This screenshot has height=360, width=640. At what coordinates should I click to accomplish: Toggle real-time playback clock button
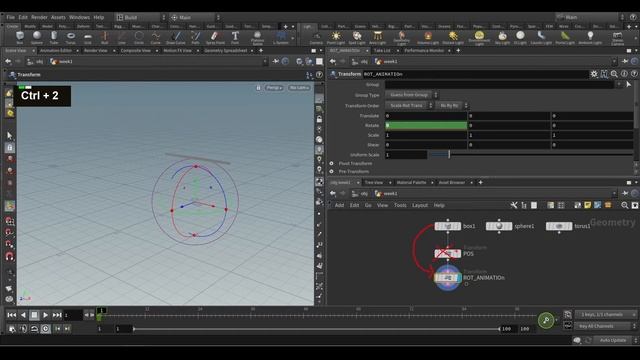click(x=45, y=329)
